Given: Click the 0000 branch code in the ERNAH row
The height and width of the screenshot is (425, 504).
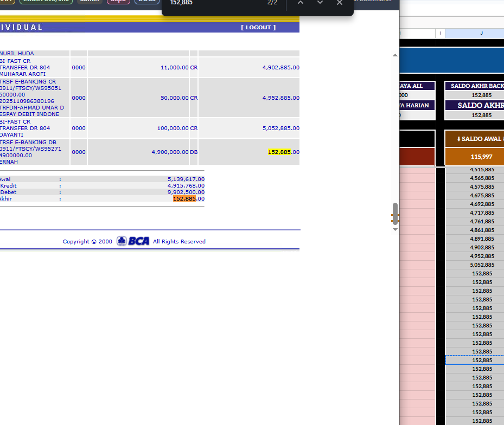Looking at the screenshot, I should 79,152.
